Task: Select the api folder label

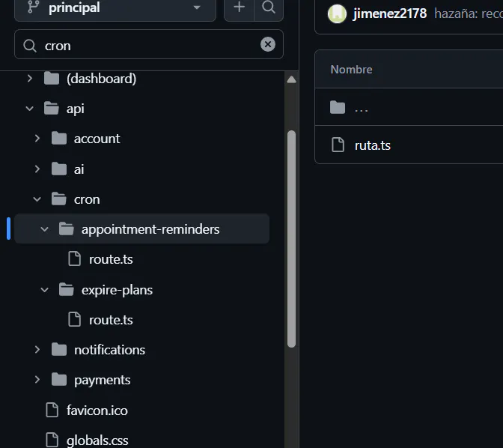Action: coord(76,109)
